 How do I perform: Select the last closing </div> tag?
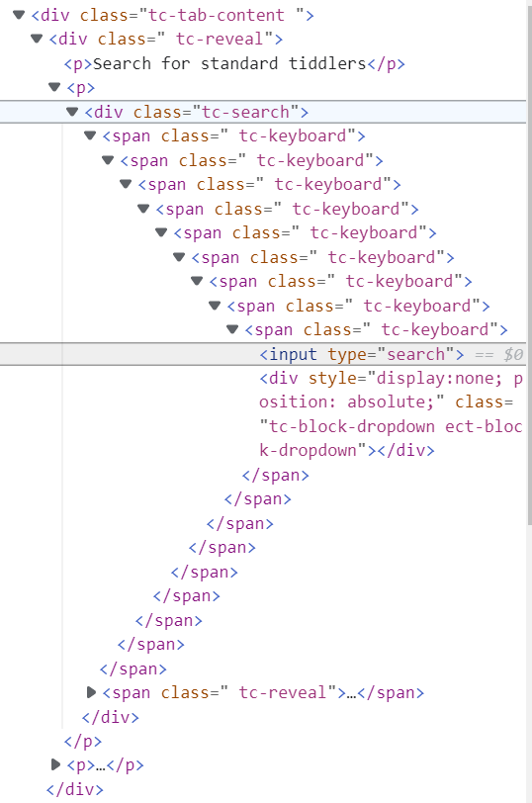[x=75, y=789]
